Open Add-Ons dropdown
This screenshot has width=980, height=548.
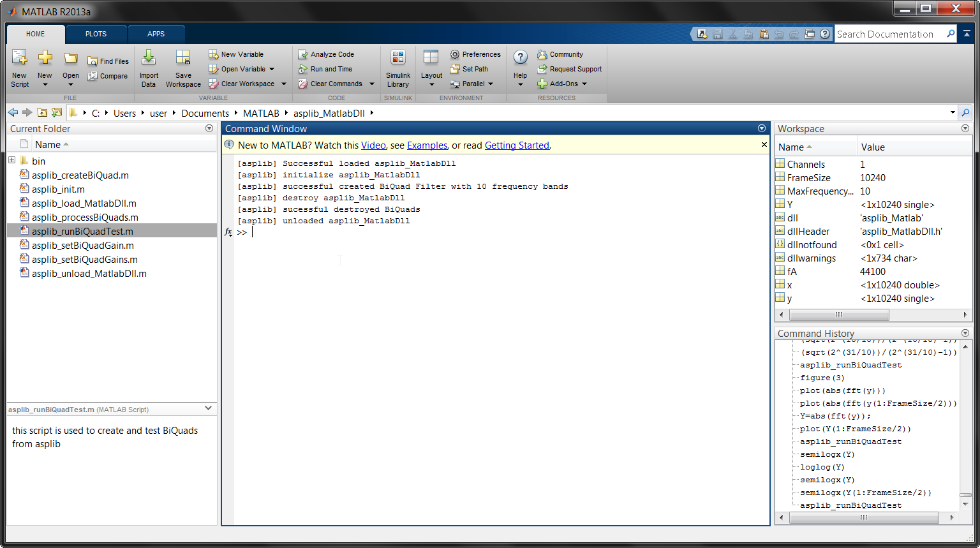[x=584, y=84]
